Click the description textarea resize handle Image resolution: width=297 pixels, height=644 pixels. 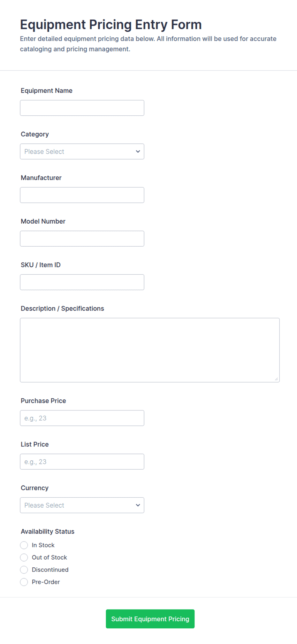point(276,379)
